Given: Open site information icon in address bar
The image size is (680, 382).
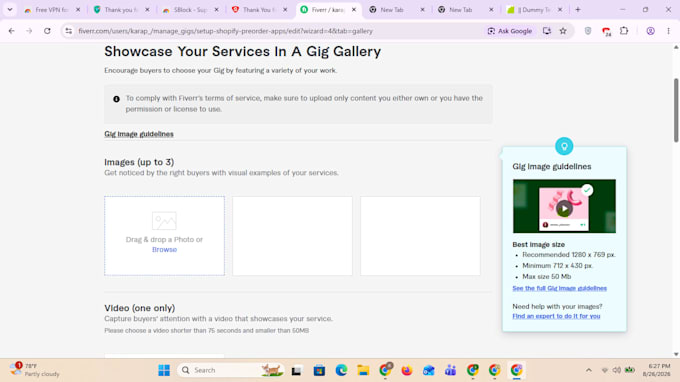Looking at the screenshot, I should click(x=69, y=31).
